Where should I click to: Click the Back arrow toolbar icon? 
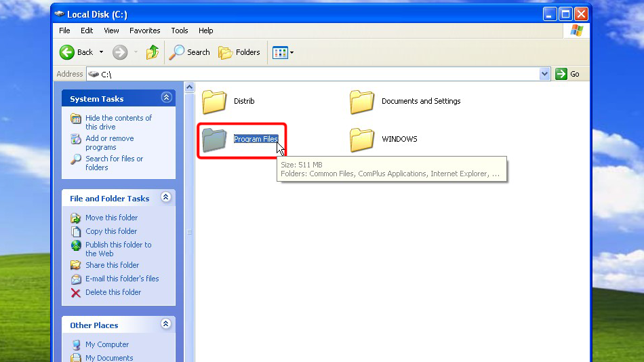(67, 52)
